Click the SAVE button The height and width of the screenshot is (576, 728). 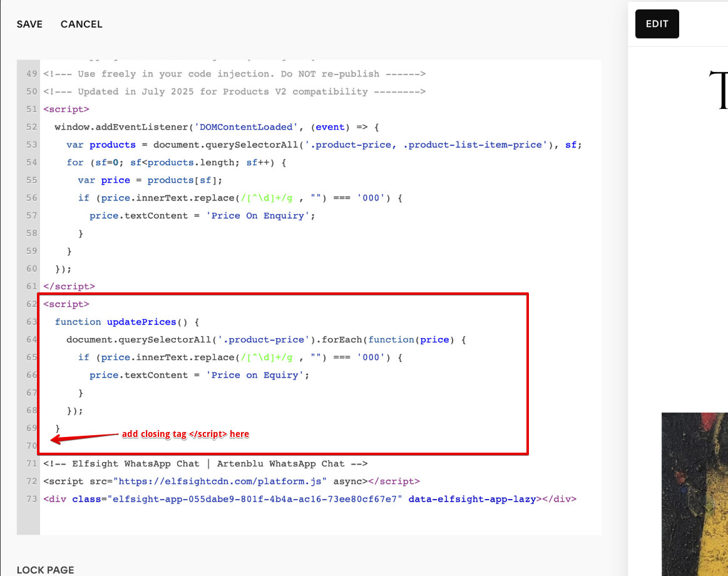pyautogui.click(x=29, y=24)
